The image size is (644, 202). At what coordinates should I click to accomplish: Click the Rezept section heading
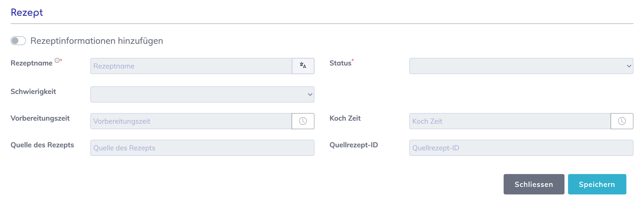27,12
